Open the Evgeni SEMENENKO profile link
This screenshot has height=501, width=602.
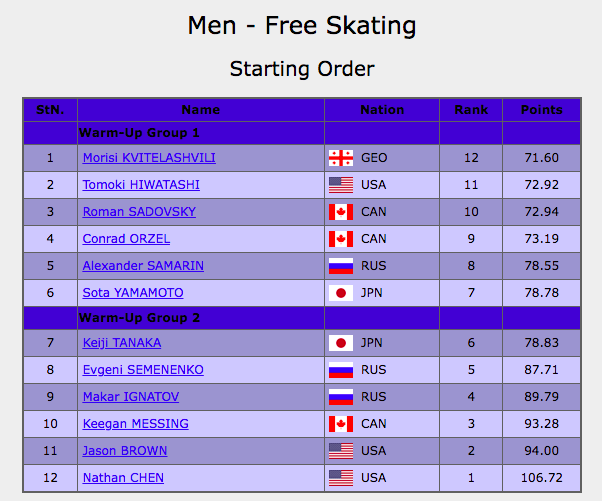(143, 370)
